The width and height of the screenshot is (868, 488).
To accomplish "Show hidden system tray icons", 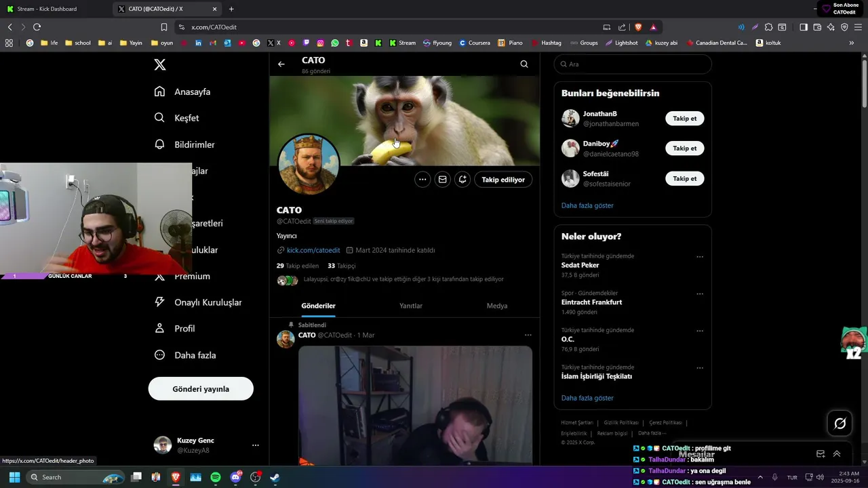I will point(760,477).
